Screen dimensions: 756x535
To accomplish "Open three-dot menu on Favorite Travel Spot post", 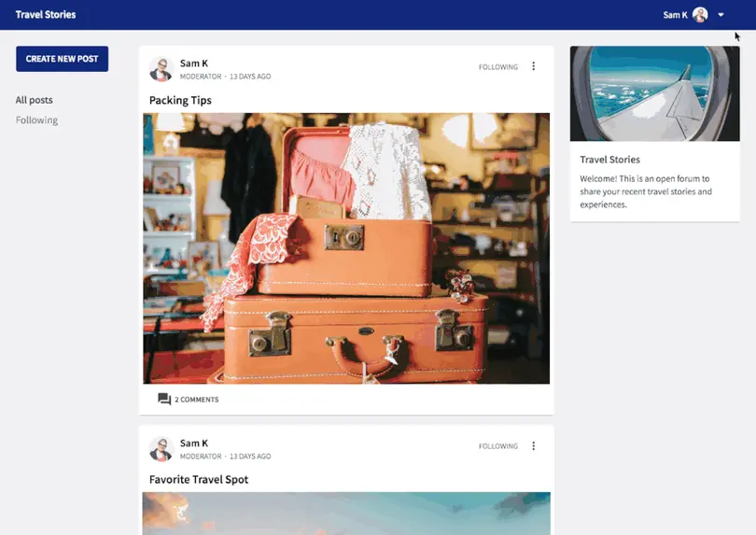I will tap(534, 446).
